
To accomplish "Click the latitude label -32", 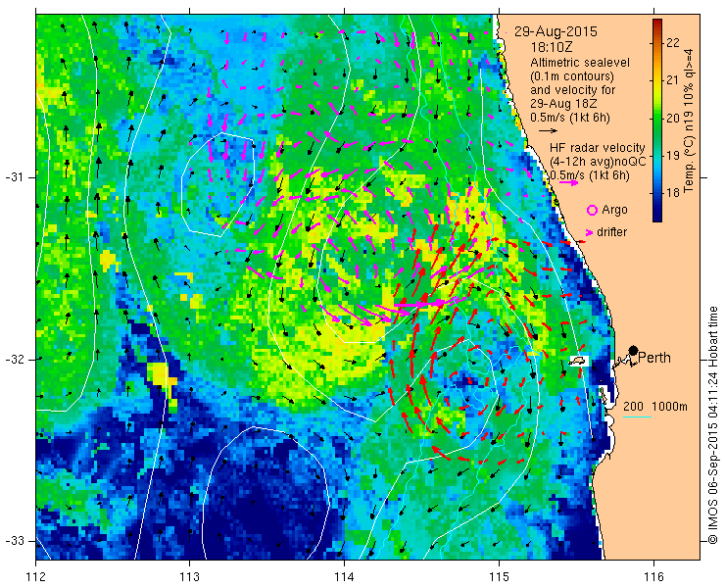I will click(15, 360).
